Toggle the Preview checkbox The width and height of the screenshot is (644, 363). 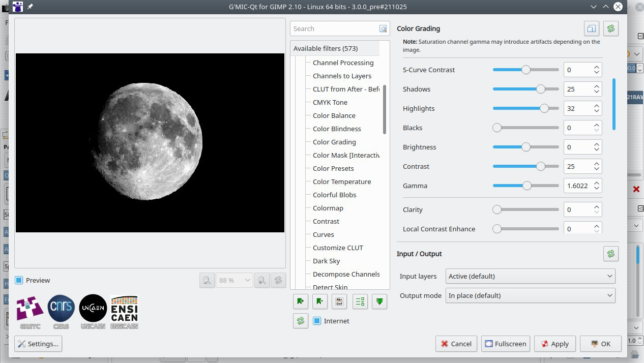coord(19,280)
